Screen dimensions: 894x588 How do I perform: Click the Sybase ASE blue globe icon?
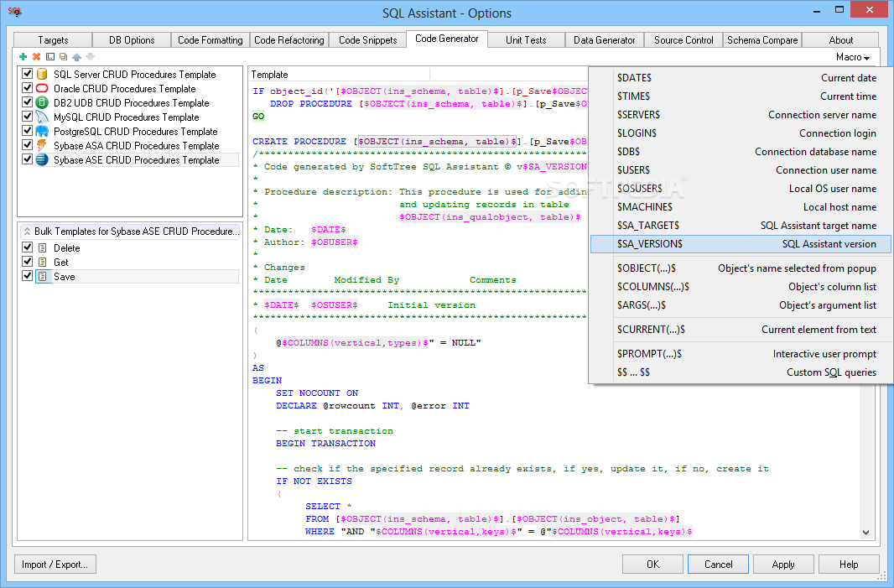coord(42,159)
